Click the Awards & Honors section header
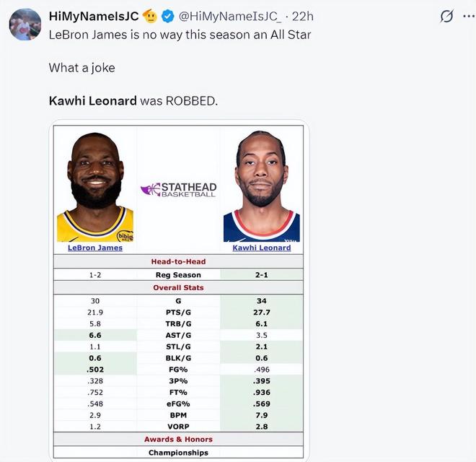Viewport: 476px width, 462px height. (178, 439)
